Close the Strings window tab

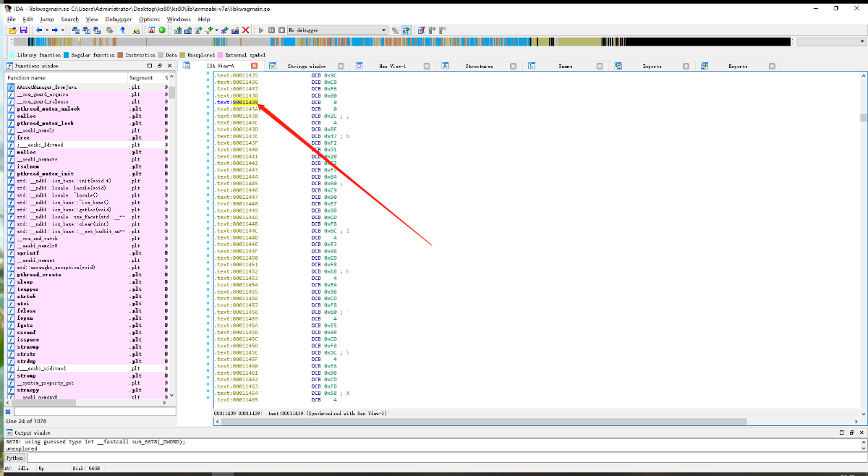click(x=341, y=66)
